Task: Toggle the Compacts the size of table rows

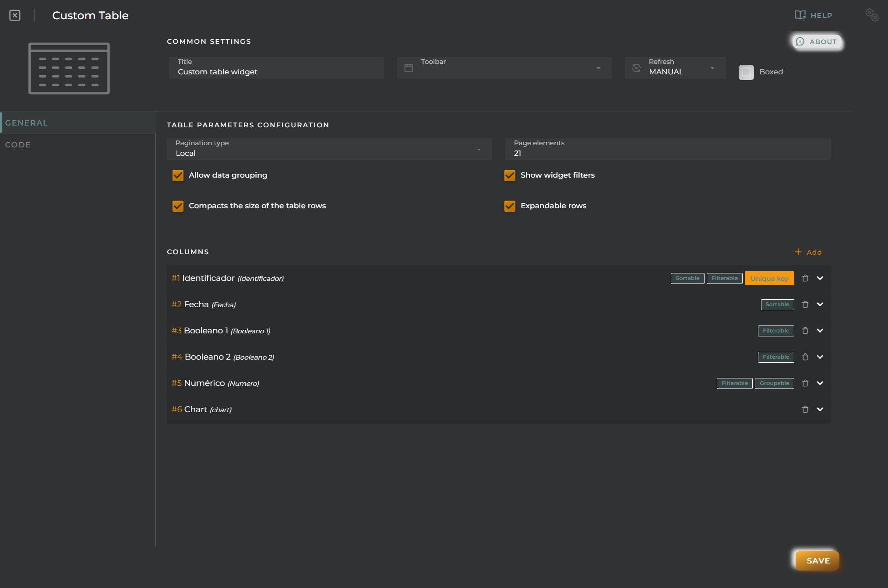Action: tap(177, 206)
